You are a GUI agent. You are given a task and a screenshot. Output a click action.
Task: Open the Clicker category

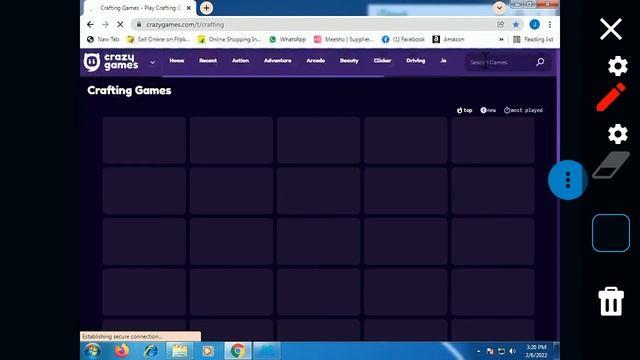pos(382,60)
